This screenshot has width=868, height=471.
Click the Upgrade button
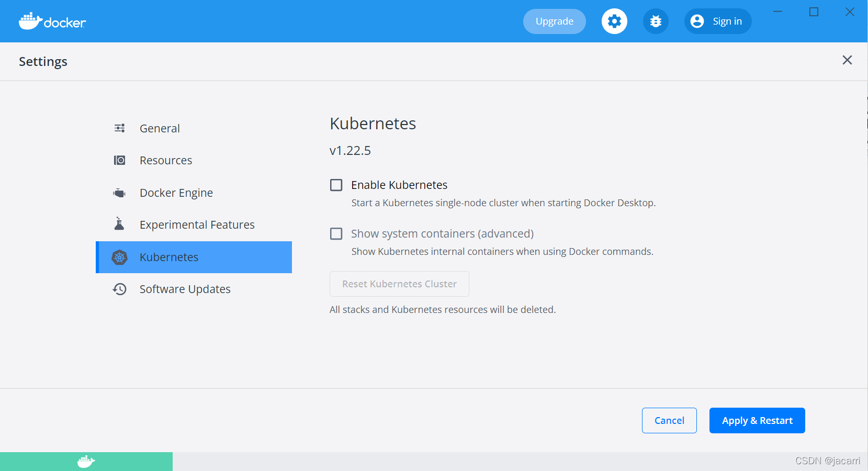click(x=555, y=21)
